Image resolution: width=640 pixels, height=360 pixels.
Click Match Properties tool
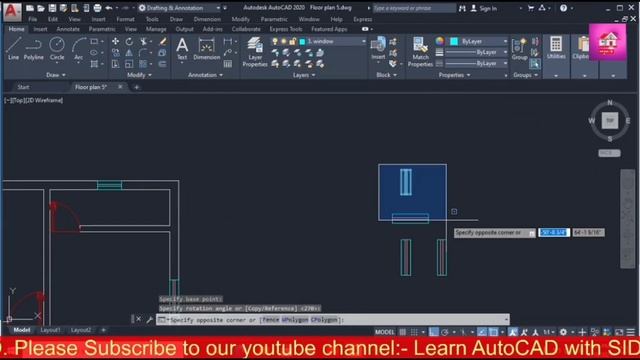420,52
